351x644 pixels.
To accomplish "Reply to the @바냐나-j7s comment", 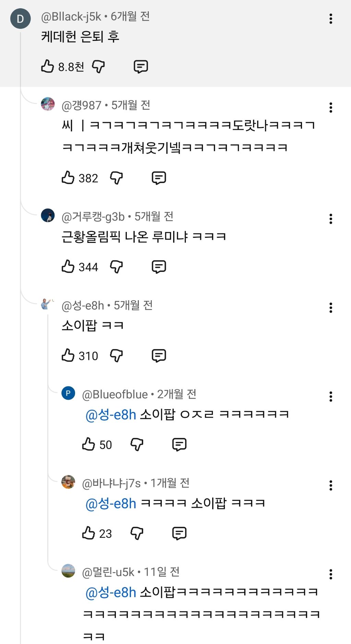I will pyautogui.click(x=179, y=533).
